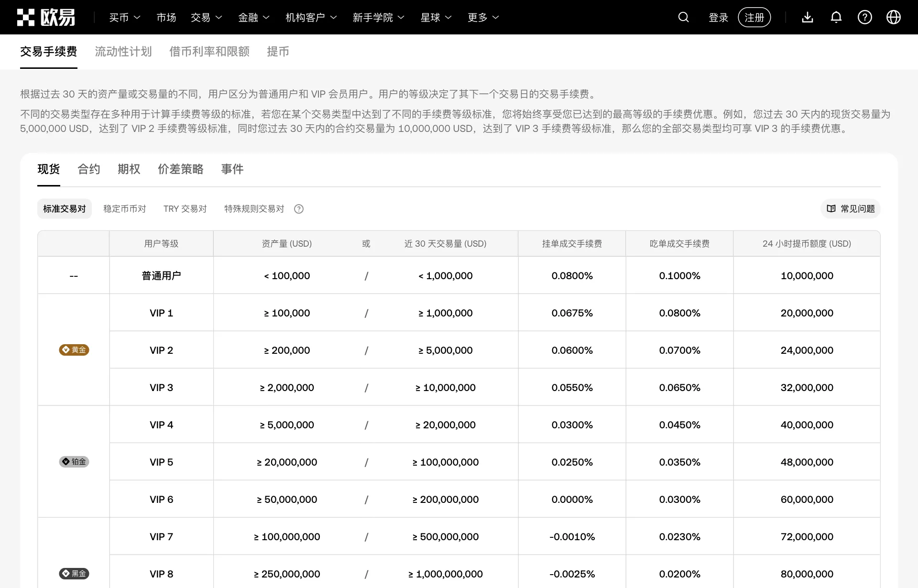
Task: Click the ≥ 2,000,000 asset value
Action: pyautogui.click(x=287, y=388)
